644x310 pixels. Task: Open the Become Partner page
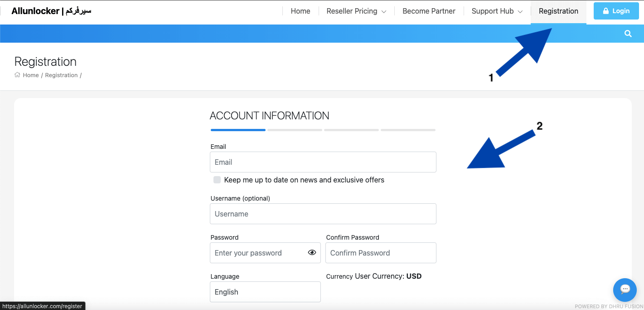tap(428, 10)
